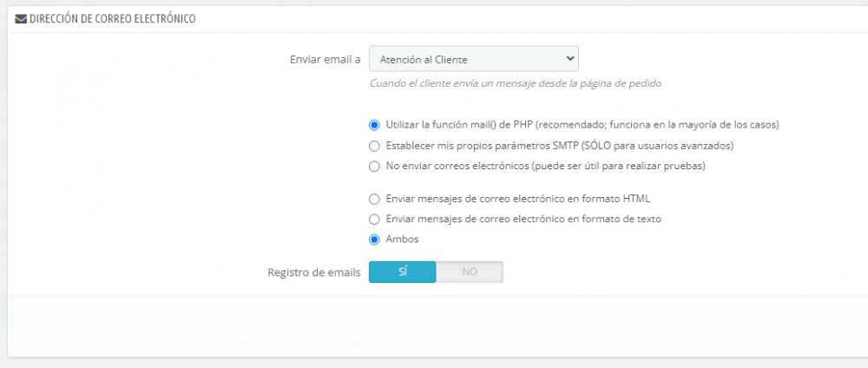Choose the custom SMTP parameters radio option
The width and height of the screenshot is (868, 368).
(374, 146)
